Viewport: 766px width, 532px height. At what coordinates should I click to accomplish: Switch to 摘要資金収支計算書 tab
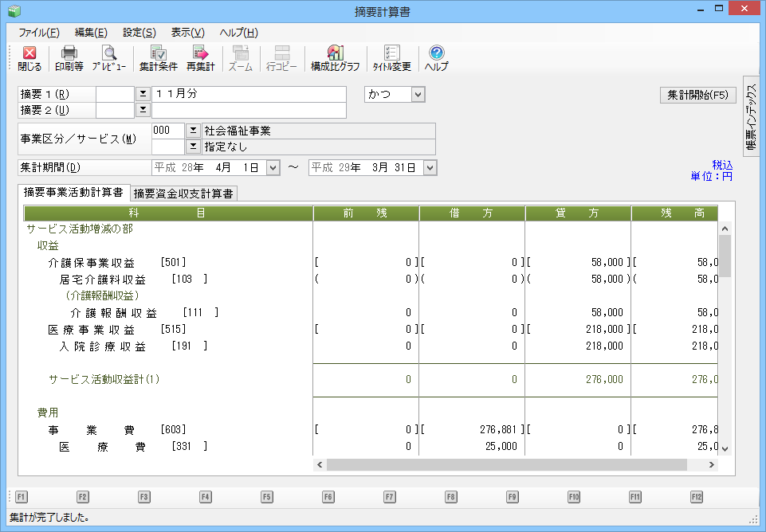[x=183, y=194]
